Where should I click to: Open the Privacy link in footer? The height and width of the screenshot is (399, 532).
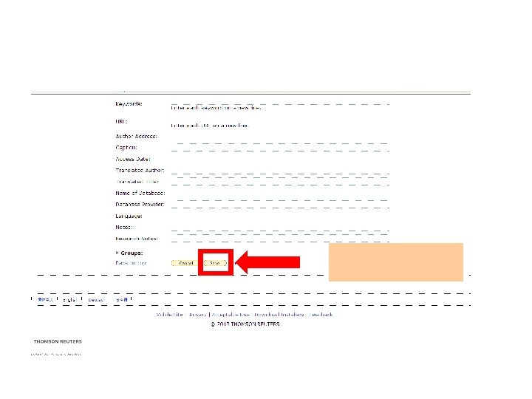[x=197, y=315]
